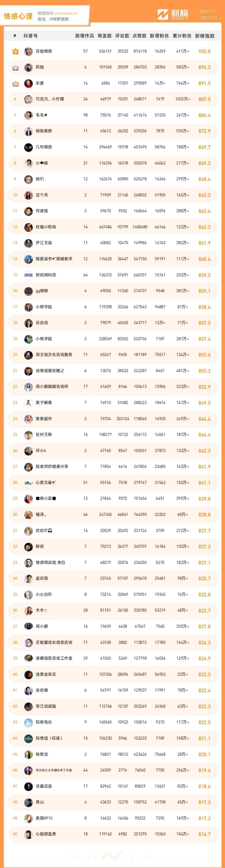Click the gold first-place crown icon
The image size is (225, 868).
tap(15, 51)
